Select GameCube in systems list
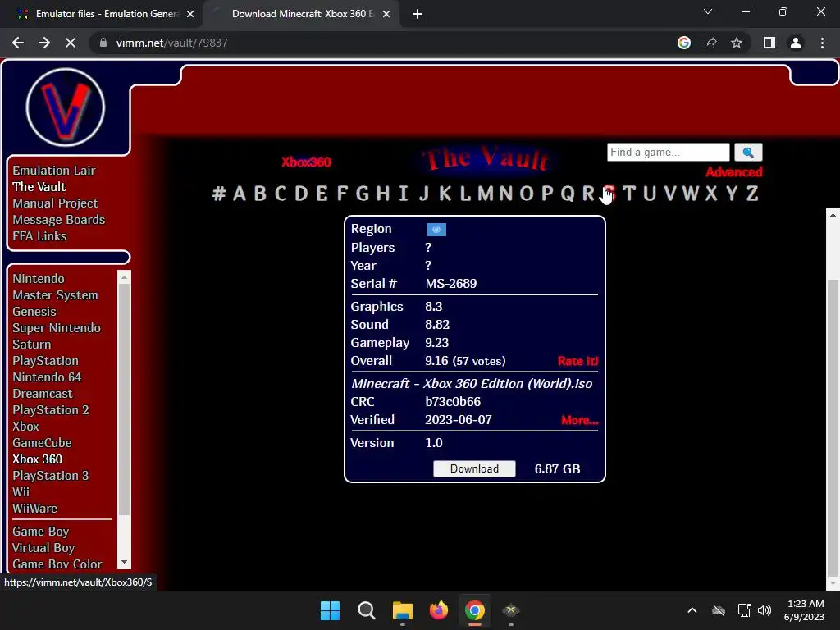840x630 pixels. [x=43, y=442]
